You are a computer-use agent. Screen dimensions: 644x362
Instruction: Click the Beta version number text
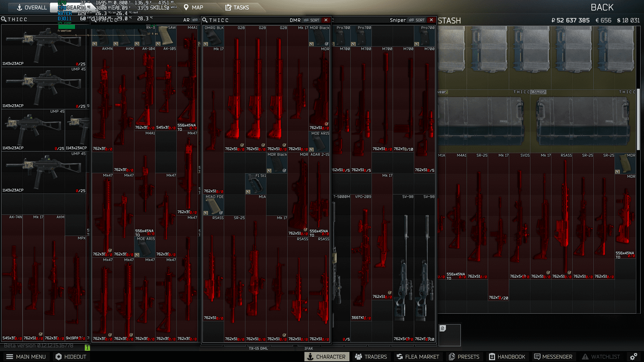point(38,346)
